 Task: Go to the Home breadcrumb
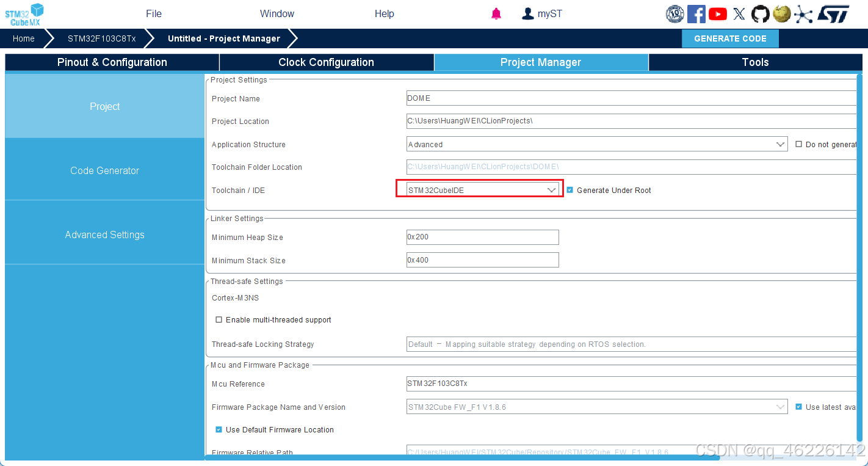click(x=24, y=38)
